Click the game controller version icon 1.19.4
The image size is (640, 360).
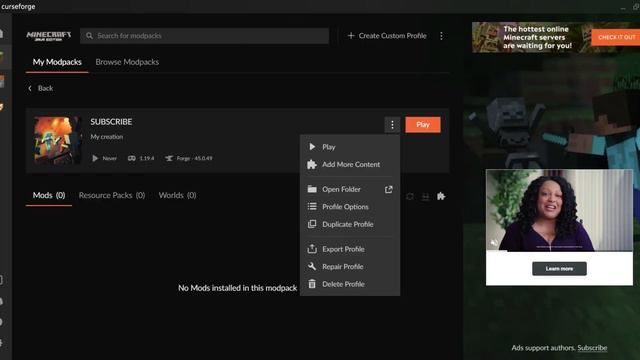(131, 158)
